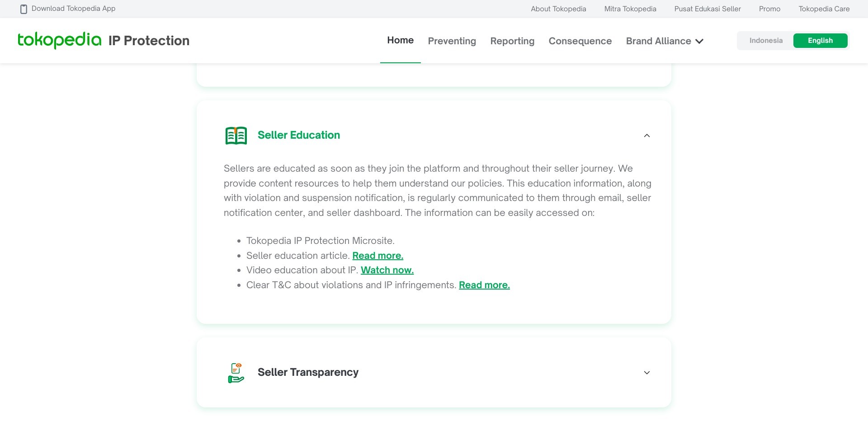Go to the Home tab
The width and height of the screenshot is (868, 421).
click(x=400, y=40)
